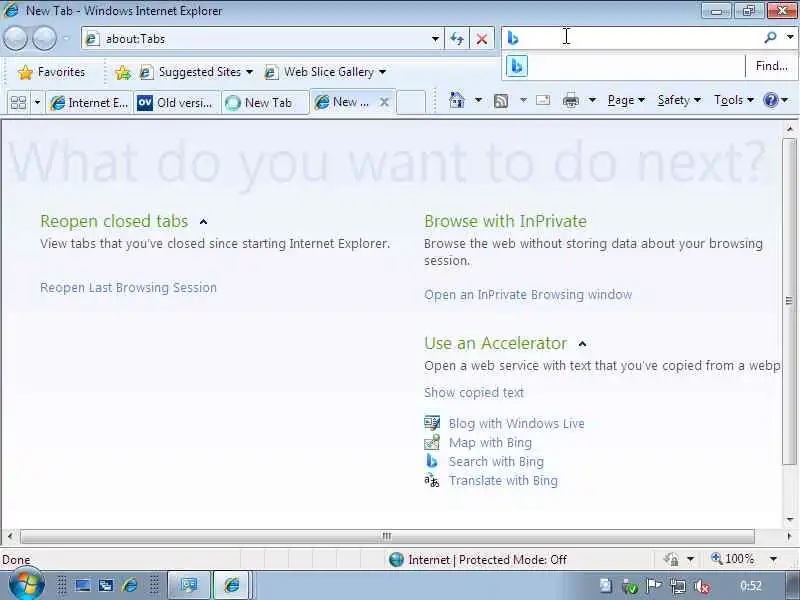This screenshot has width=800, height=600.
Task: Click the Show copied text link
Action: coord(474,392)
